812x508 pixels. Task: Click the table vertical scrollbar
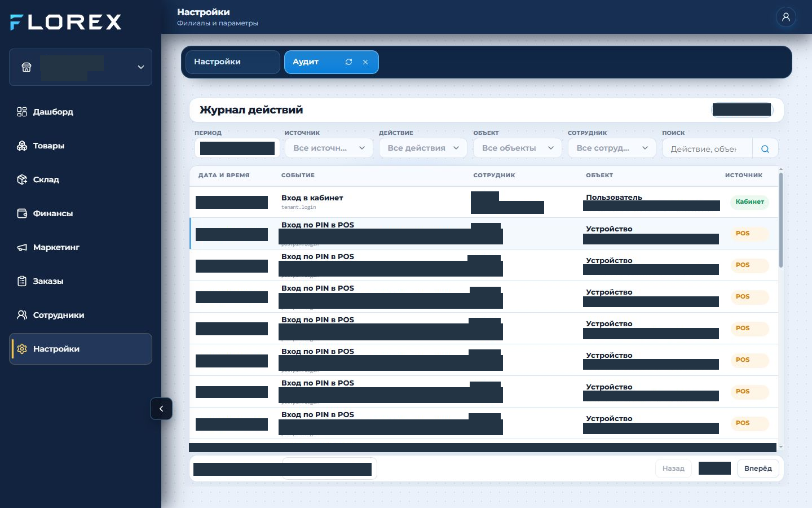click(x=781, y=220)
